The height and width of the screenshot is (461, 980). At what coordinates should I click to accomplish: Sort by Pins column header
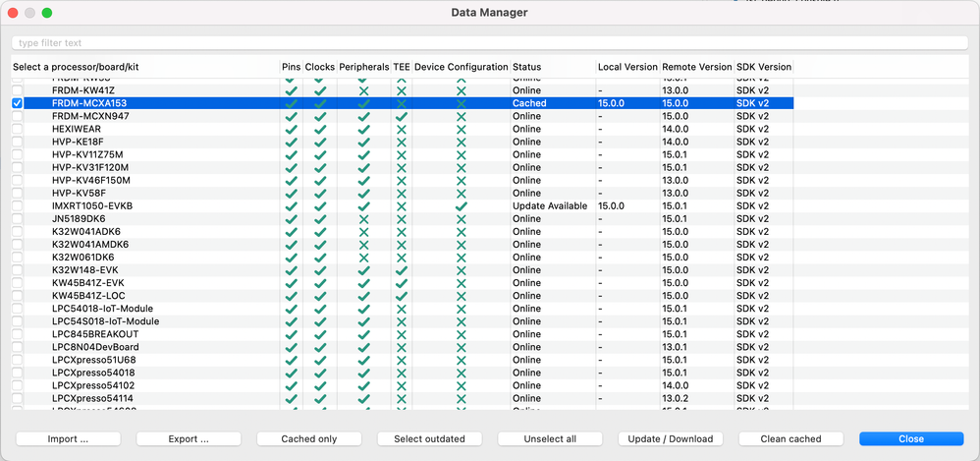[292, 67]
